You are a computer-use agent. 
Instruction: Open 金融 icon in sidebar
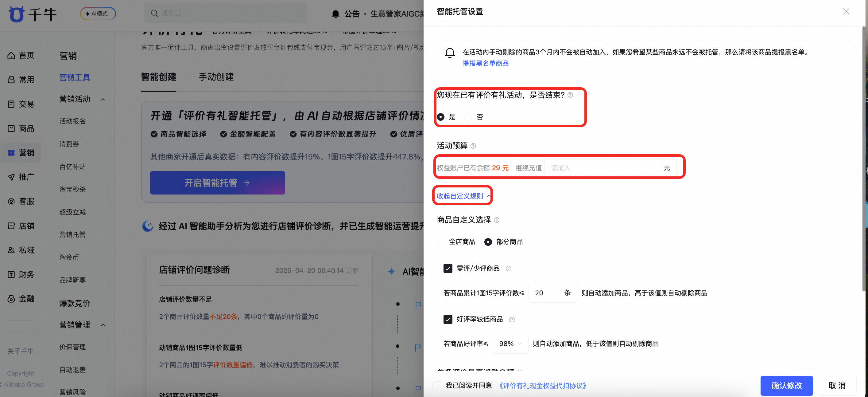tap(11, 298)
